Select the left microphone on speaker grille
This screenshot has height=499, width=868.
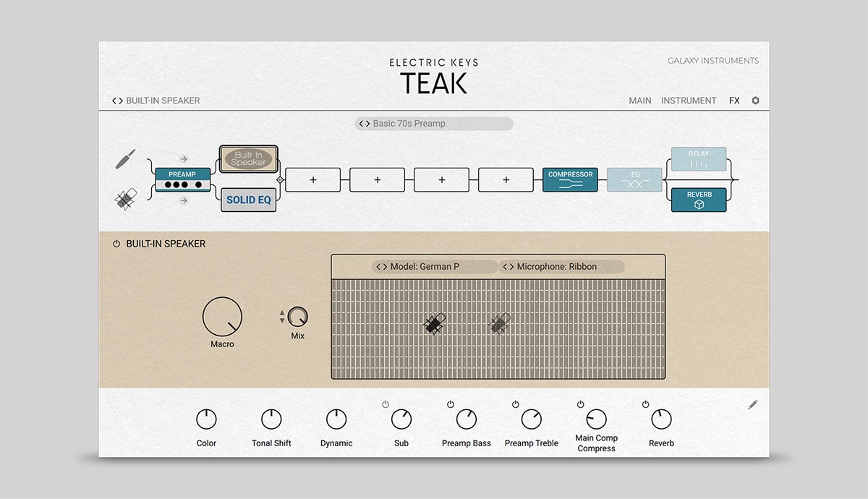tap(434, 325)
